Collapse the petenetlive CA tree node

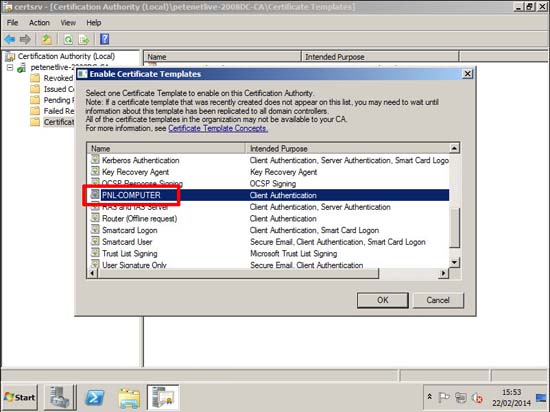(x=10, y=67)
